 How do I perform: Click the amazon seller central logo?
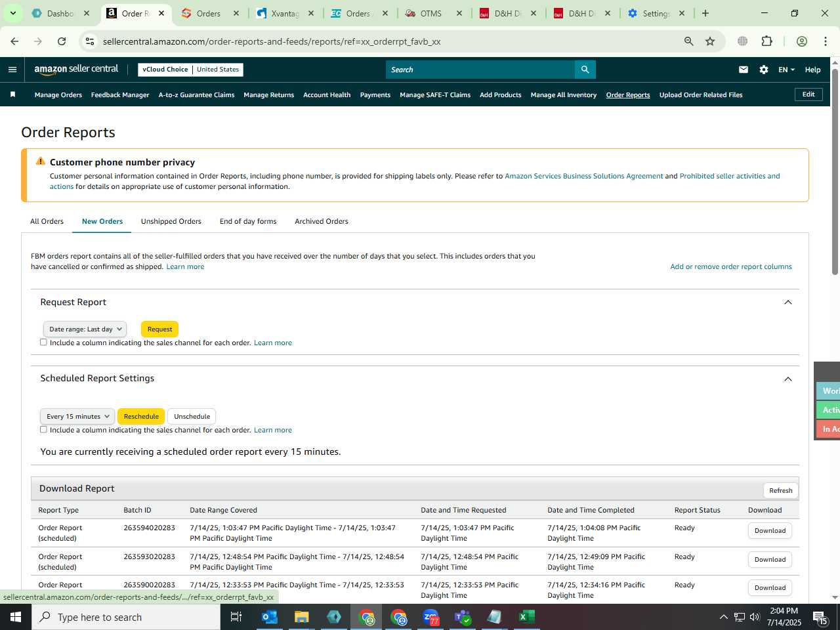pyautogui.click(x=76, y=70)
